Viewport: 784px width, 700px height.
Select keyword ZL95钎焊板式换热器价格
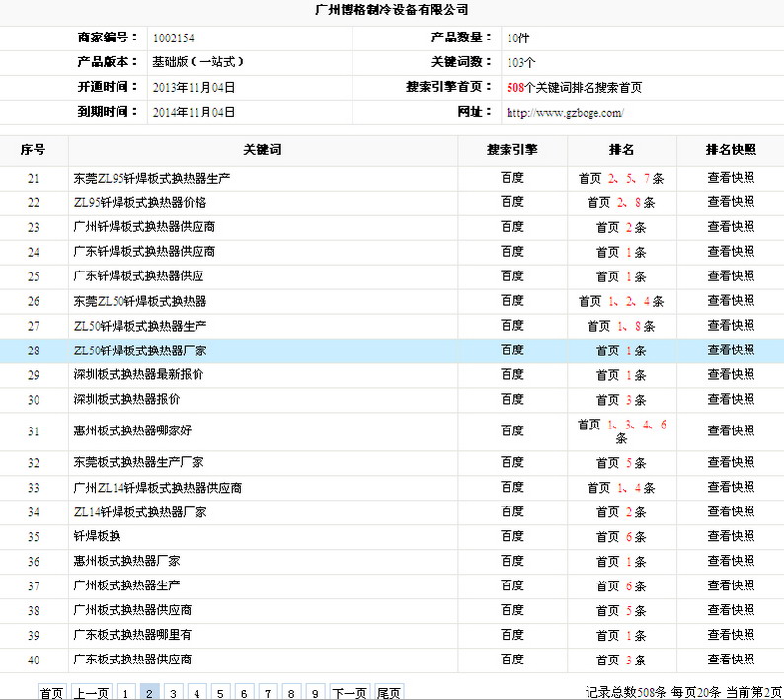point(140,202)
